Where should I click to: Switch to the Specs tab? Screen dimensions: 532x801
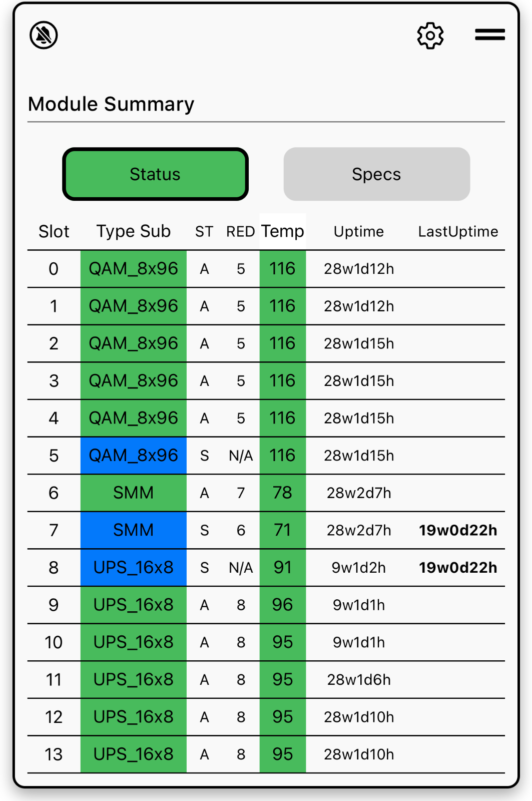pyautogui.click(x=376, y=174)
